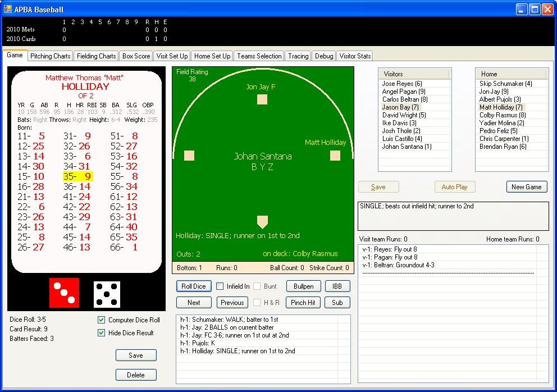Select Matt Holliday in the Home roster
557x392 pixels.
[x=500, y=107]
